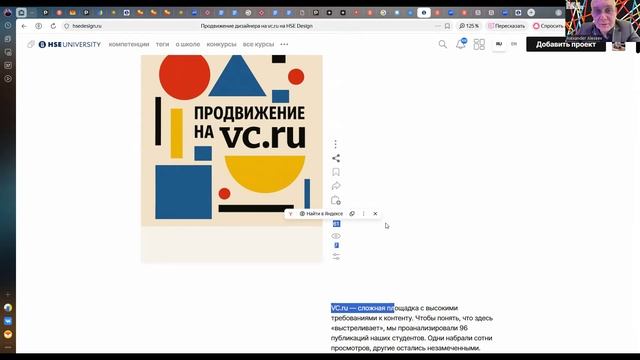Click the page title Продвижение дизайнера на vc.ru
This screenshot has width=640, height=360.
tap(257, 26)
